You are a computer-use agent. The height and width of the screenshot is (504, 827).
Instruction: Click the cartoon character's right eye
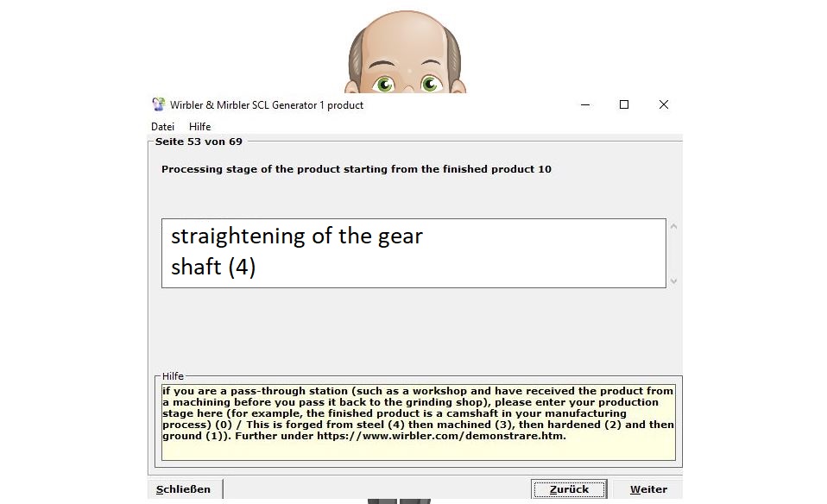click(430, 85)
